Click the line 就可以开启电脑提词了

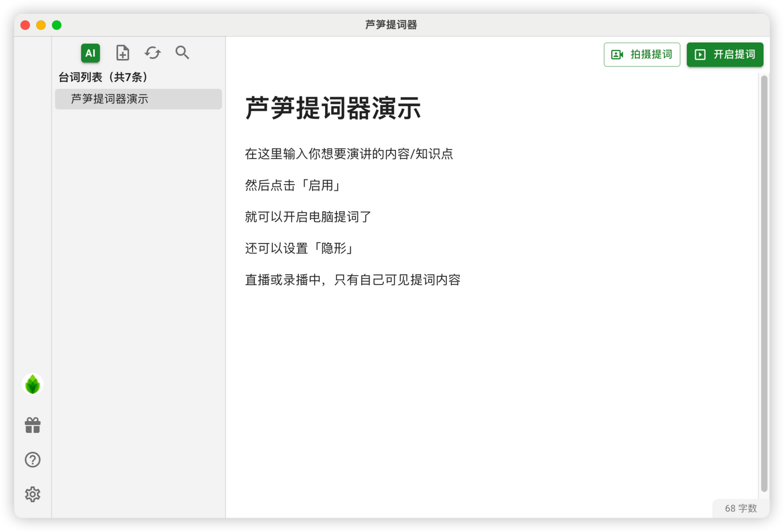[308, 217]
